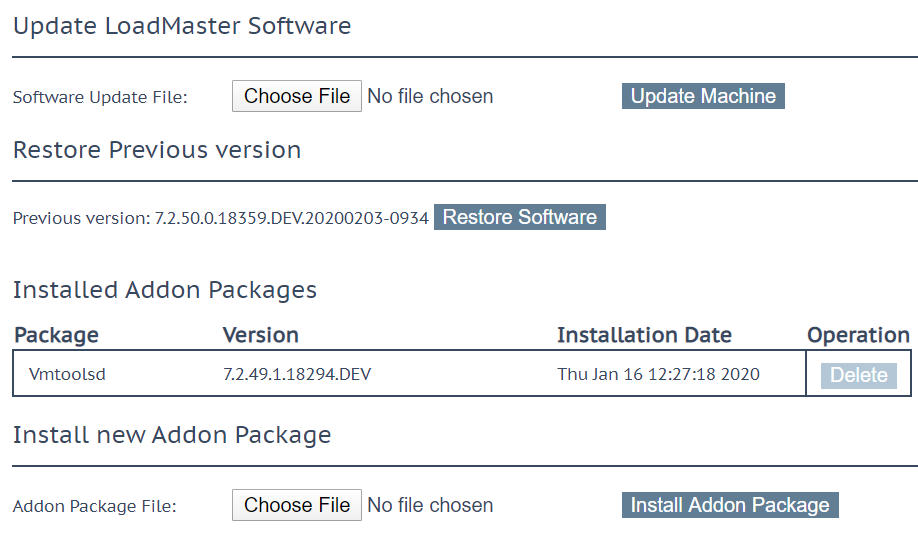Click the Install Addon Package button
The height and width of the screenshot is (535, 918).
[730, 505]
